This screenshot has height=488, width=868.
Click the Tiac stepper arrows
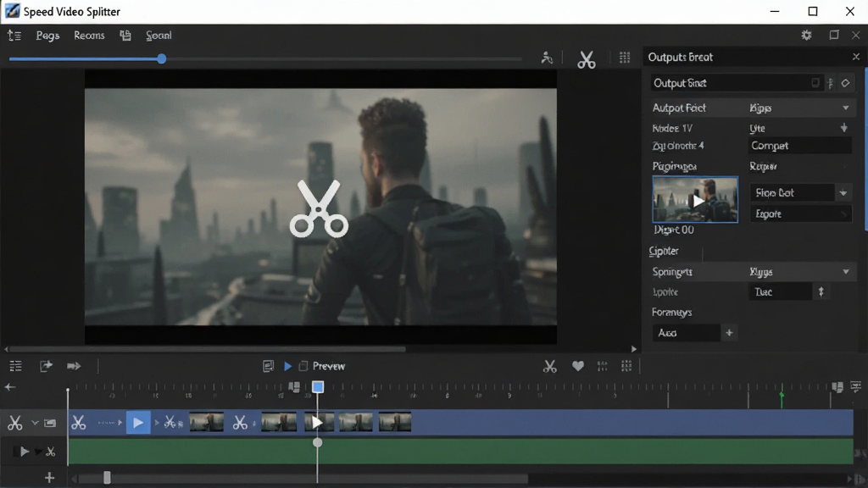pyautogui.click(x=821, y=291)
